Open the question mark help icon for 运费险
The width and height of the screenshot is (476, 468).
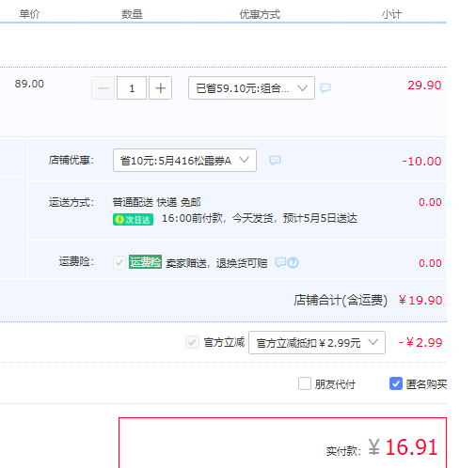294,262
